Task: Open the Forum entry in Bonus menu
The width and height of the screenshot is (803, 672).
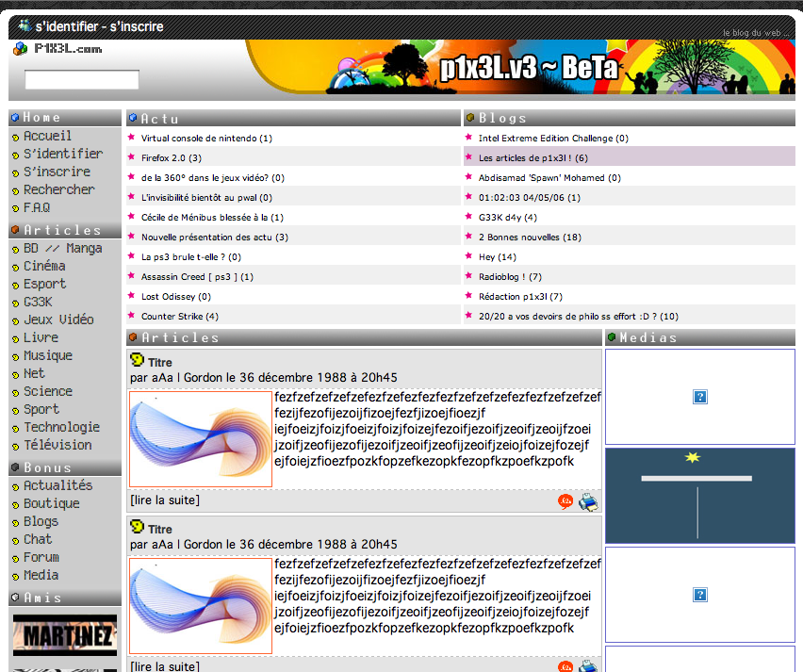Action: pos(41,557)
